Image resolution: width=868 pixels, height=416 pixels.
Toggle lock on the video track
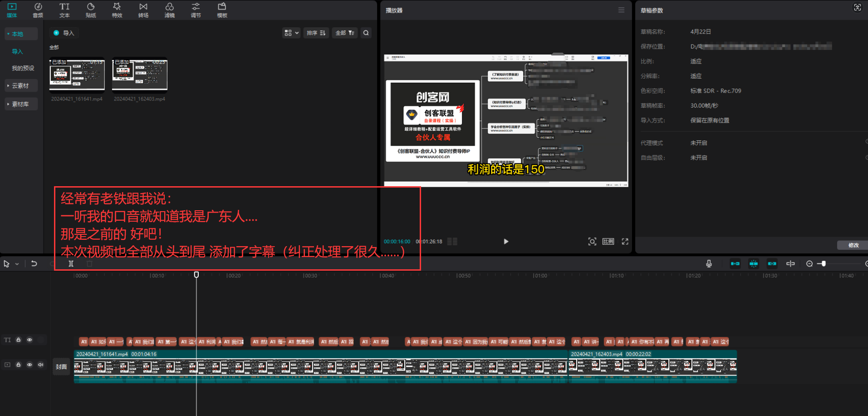click(18, 365)
